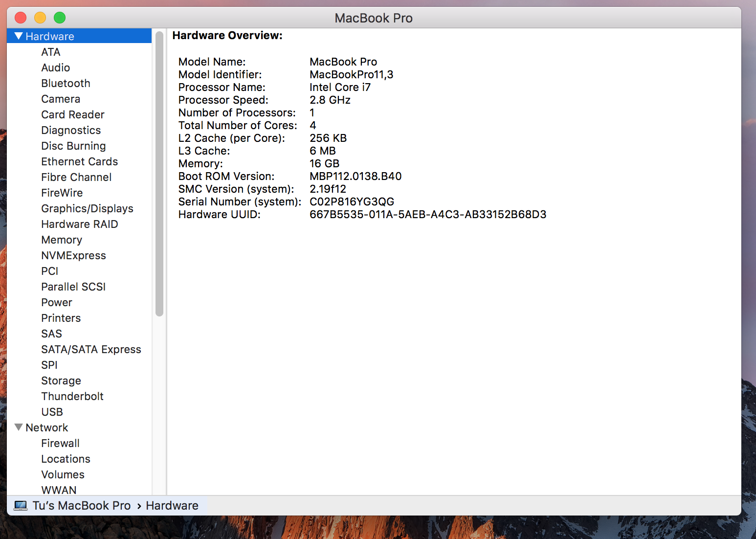Show Ethernet Cards details
The image size is (756, 539).
[x=79, y=161]
